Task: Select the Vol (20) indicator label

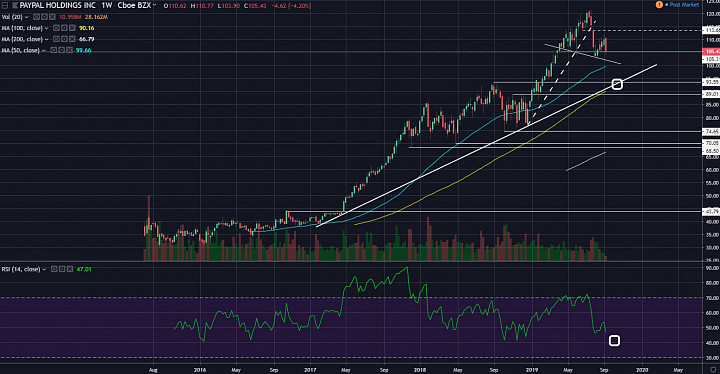Action: 12,17
